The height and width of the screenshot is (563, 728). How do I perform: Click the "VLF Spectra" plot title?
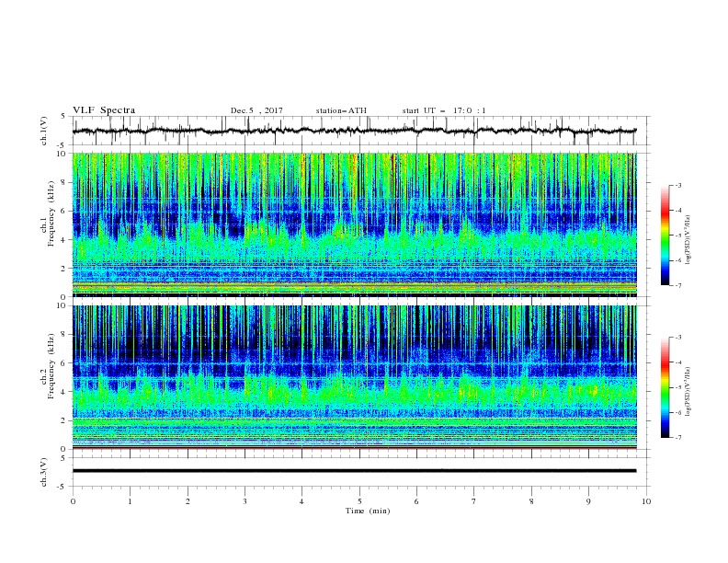pyautogui.click(x=104, y=110)
